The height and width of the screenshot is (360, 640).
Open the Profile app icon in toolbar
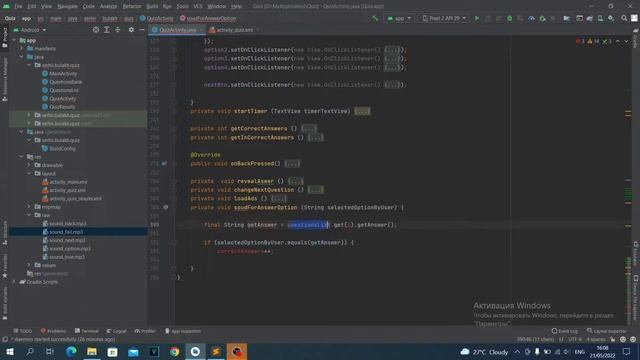(x=531, y=18)
